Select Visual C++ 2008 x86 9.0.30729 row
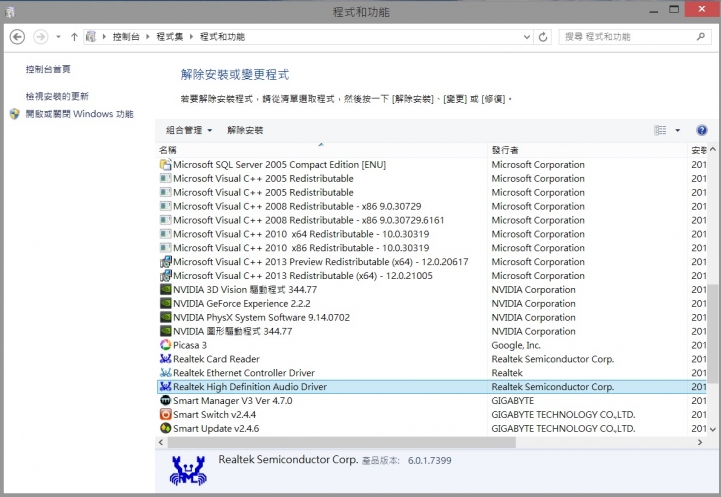Image resolution: width=721 pixels, height=497 pixels. pyautogui.click(x=432, y=206)
